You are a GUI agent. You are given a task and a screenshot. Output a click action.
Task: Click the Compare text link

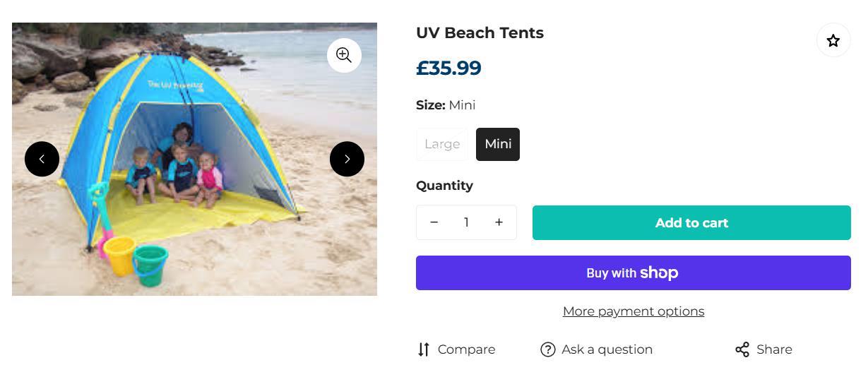(466, 349)
